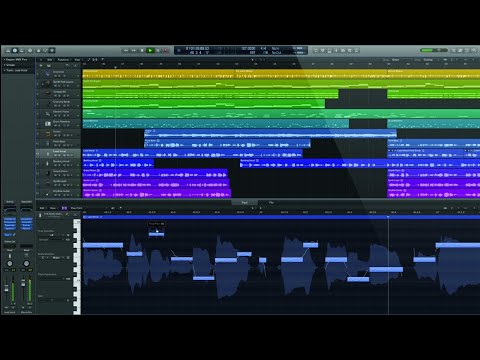480x360 pixels.
Task: Switch to the File tab in editor
Action: pos(271,202)
